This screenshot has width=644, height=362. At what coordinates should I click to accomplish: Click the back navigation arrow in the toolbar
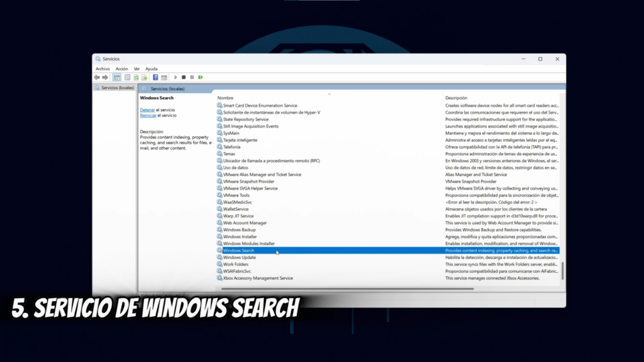[97, 77]
